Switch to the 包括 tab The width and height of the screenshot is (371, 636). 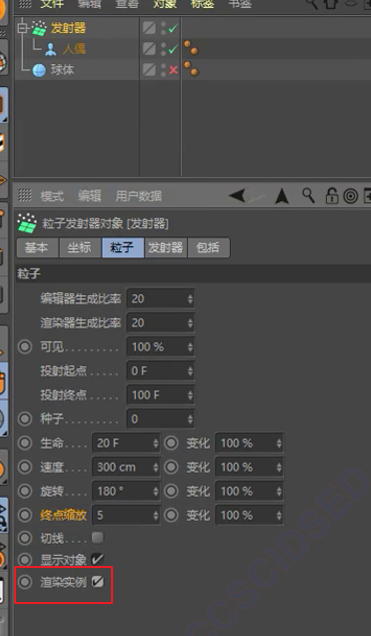208,247
